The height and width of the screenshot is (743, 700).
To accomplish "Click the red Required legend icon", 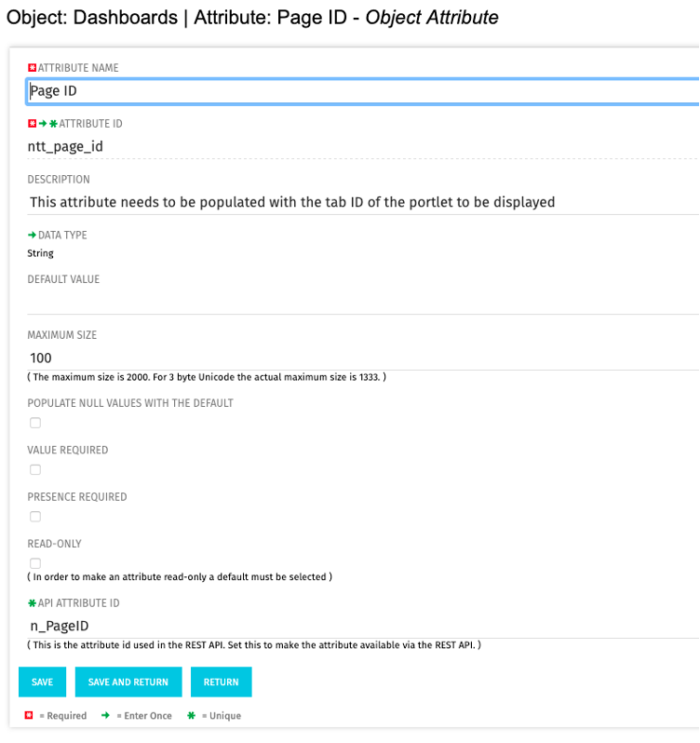I will (x=29, y=715).
